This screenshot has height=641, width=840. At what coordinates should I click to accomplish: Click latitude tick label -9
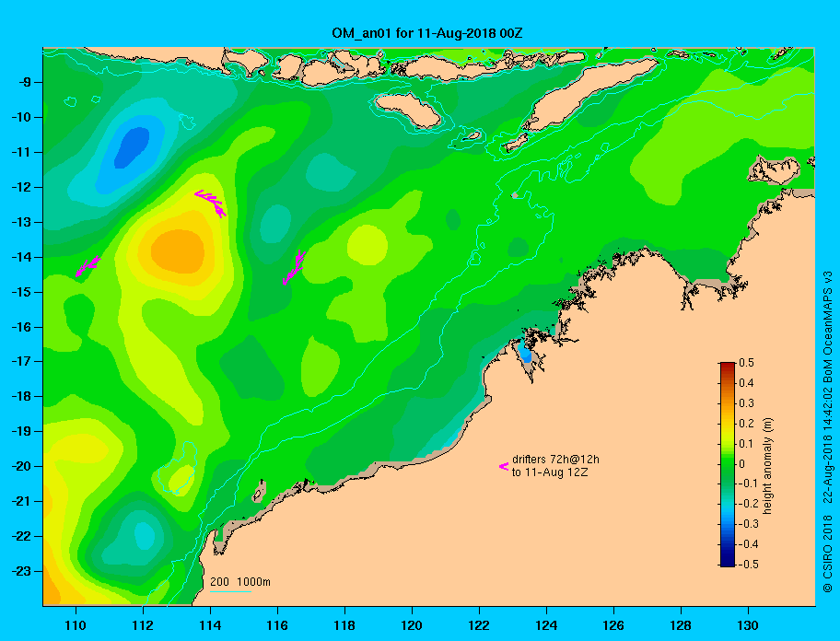[x=26, y=83]
